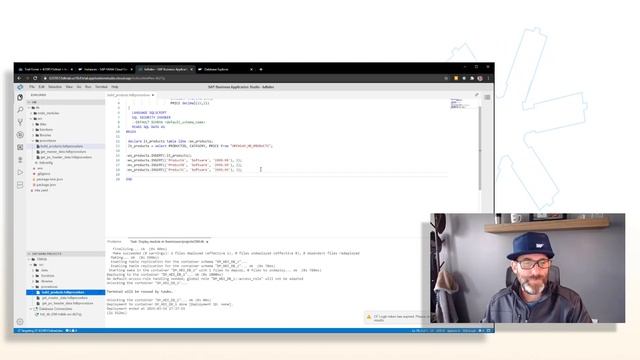Open the Run and Debug play icon in the activity bar

[x=20, y=172]
